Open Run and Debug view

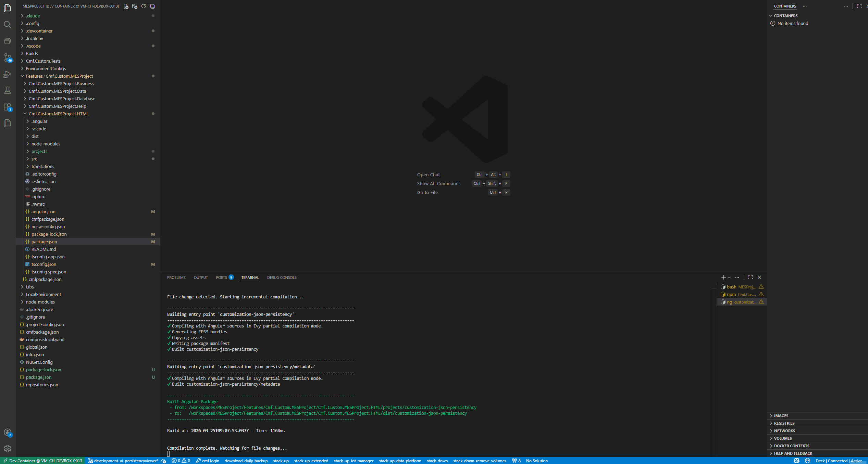click(x=7, y=74)
